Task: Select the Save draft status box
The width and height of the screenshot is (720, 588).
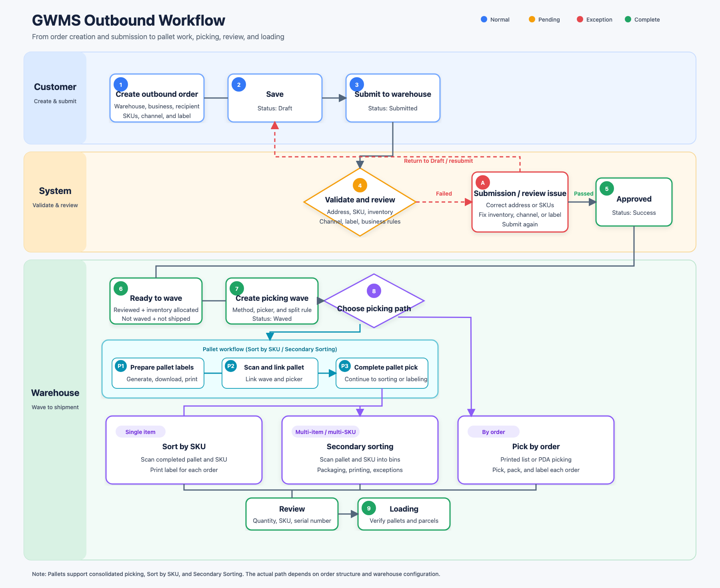Action: click(x=275, y=98)
